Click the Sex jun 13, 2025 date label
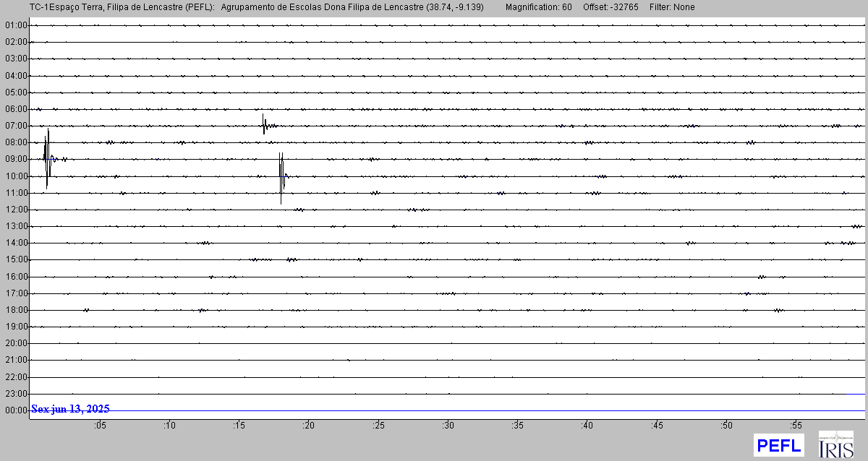This screenshot has height=461, width=868. coord(70,409)
